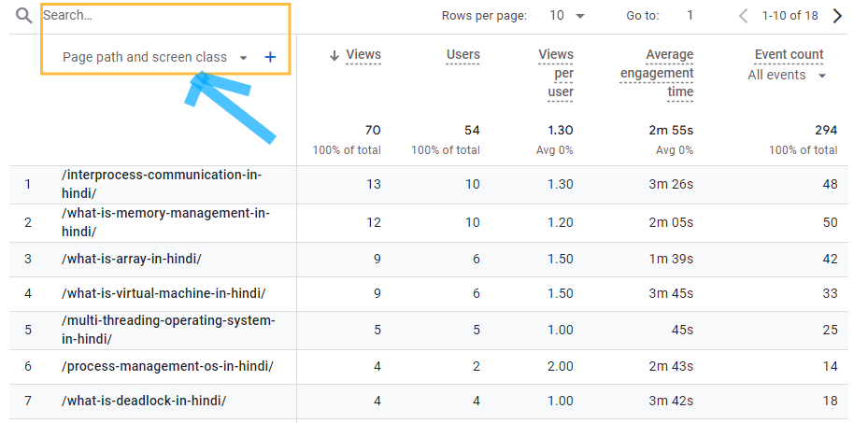This screenshot has width=868, height=423.
Task: Click the total users value 54
Action: (472, 131)
